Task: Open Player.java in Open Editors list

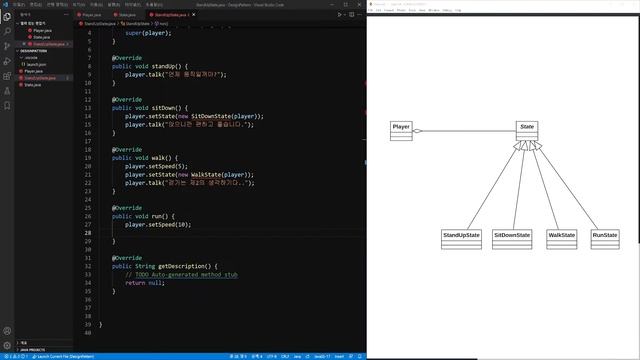Action: tap(42, 31)
